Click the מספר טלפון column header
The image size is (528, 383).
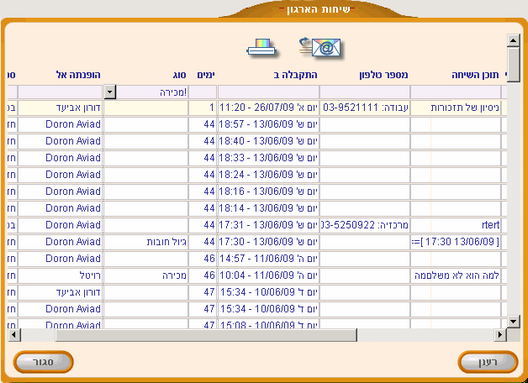(384, 75)
